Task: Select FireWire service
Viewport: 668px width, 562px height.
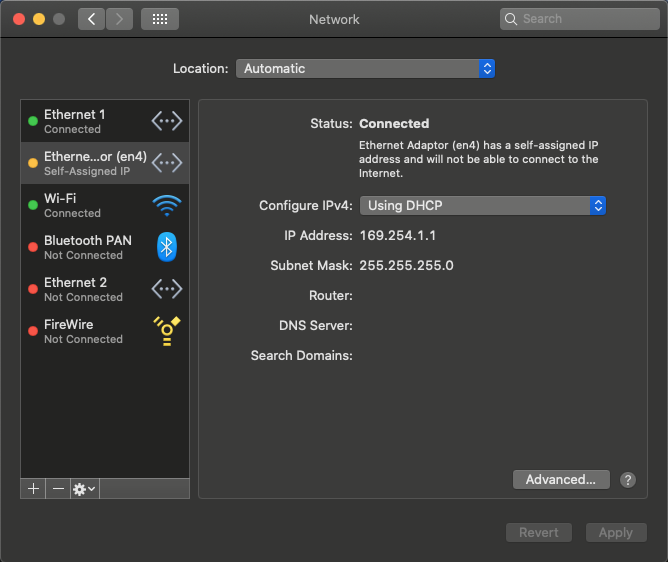Action: 105,331
